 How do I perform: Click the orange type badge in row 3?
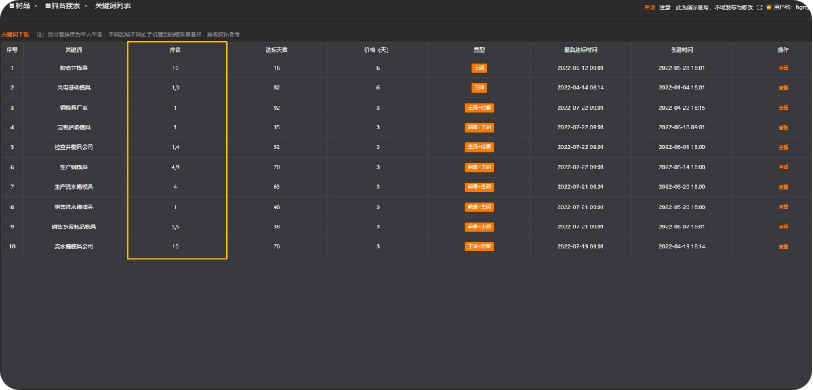tap(479, 108)
